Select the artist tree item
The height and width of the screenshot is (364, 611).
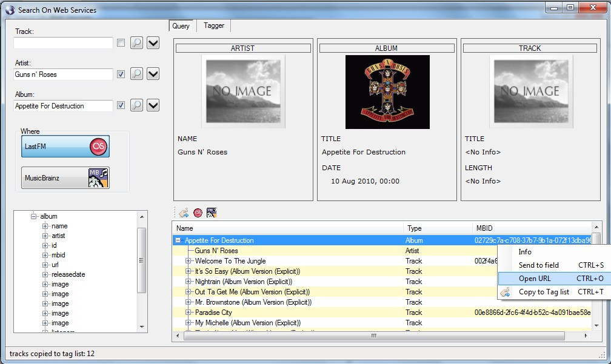pos(58,236)
